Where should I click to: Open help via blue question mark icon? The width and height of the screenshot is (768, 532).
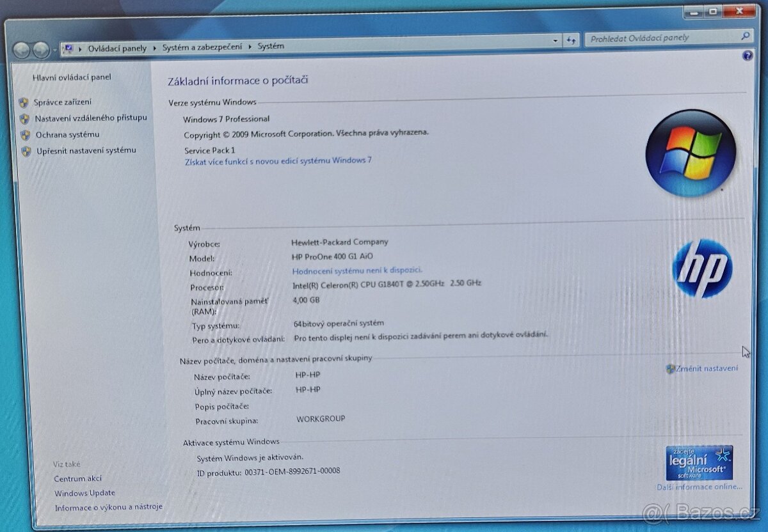coord(748,56)
